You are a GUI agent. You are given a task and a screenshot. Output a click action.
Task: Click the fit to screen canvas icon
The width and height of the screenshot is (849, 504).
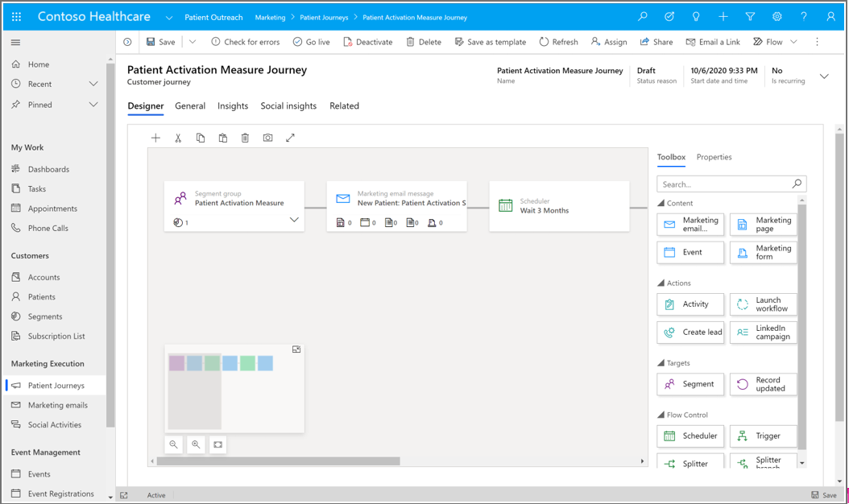[x=218, y=444]
